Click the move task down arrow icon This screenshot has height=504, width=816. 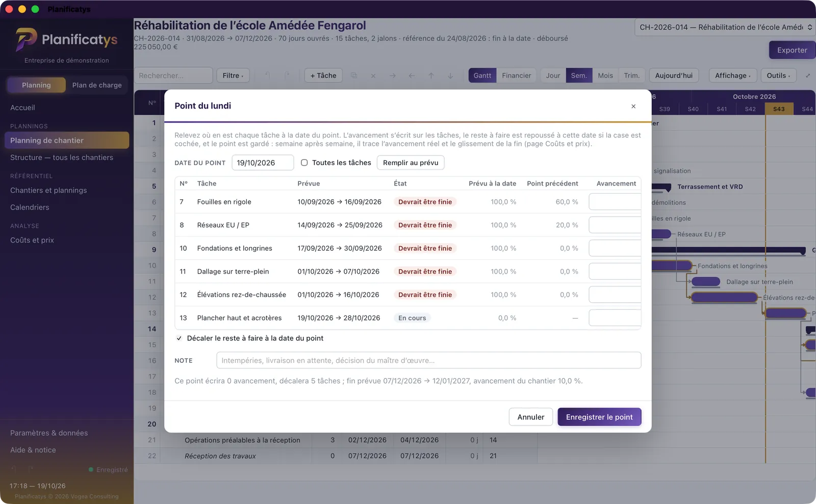click(x=450, y=75)
